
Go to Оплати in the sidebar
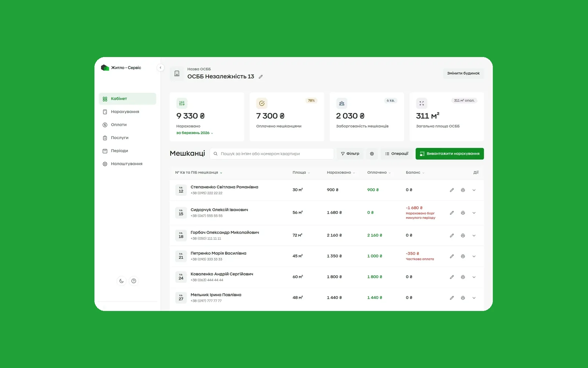tap(128, 125)
